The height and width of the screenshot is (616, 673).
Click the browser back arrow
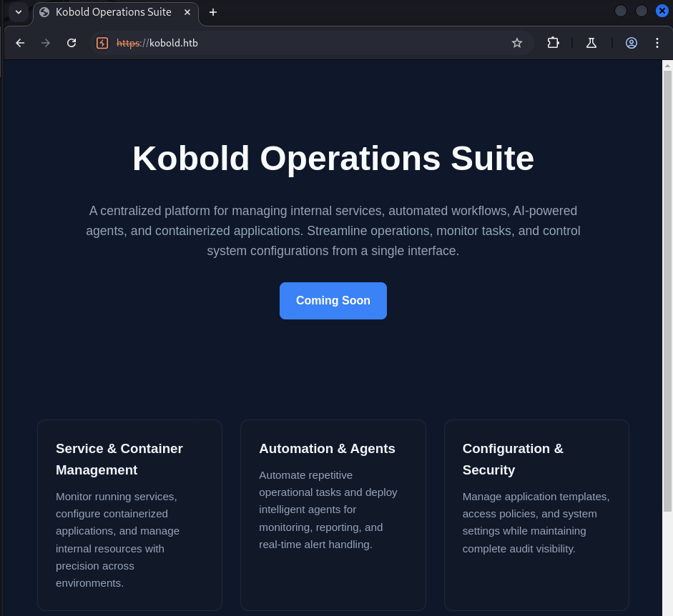tap(20, 43)
